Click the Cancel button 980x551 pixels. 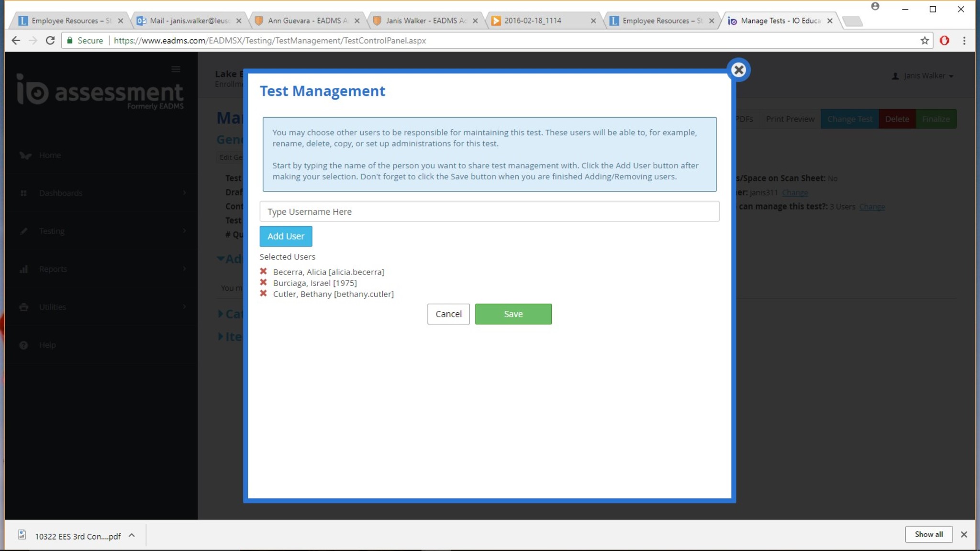point(448,314)
